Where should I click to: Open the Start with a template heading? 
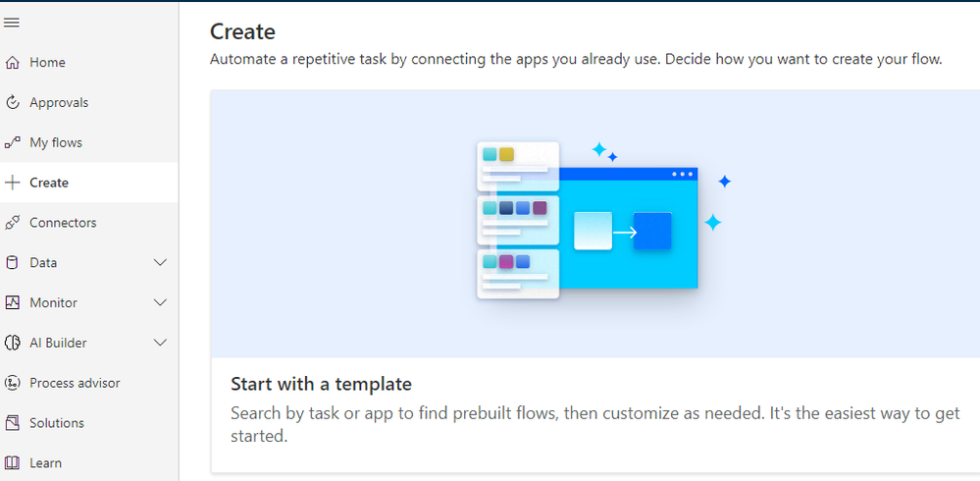pyautogui.click(x=321, y=384)
